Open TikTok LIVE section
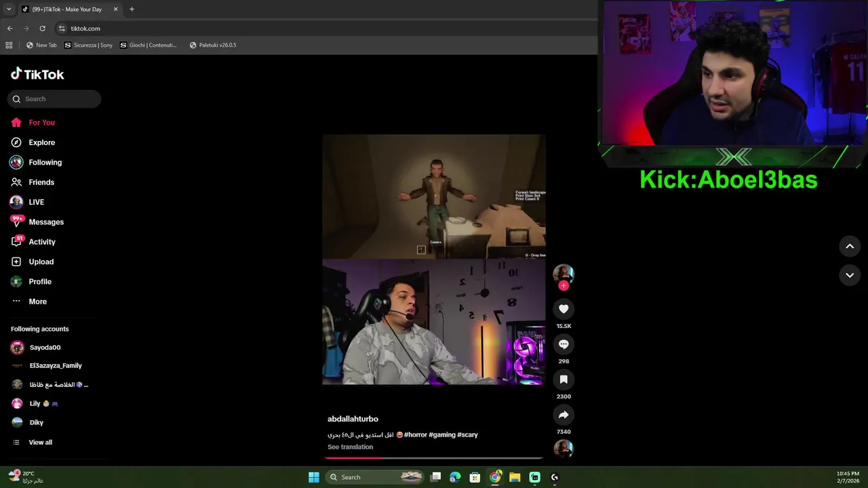This screenshot has width=868, height=488. (x=28, y=202)
